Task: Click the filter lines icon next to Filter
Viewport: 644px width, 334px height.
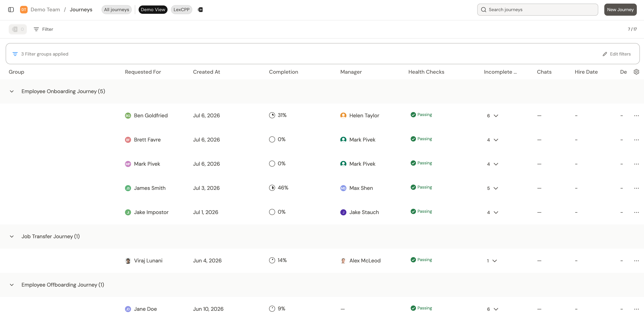Action: point(36,29)
